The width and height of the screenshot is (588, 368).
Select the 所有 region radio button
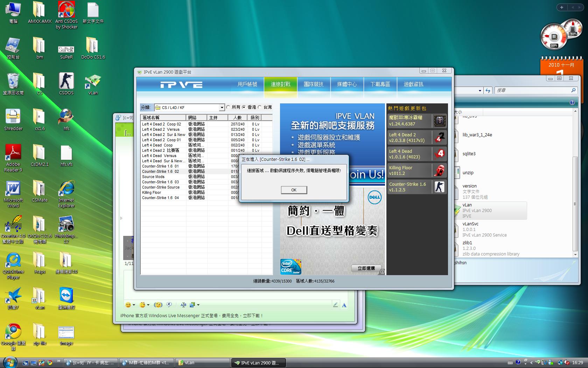[x=229, y=107]
